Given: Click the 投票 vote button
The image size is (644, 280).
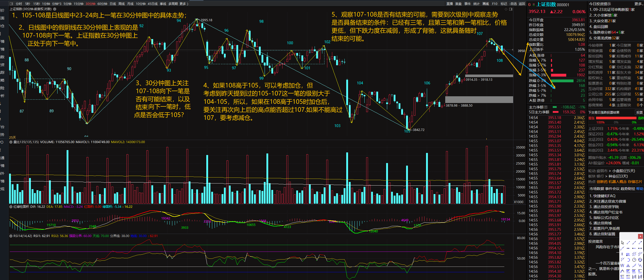Looking at the screenshot, I should tap(640, 112).
